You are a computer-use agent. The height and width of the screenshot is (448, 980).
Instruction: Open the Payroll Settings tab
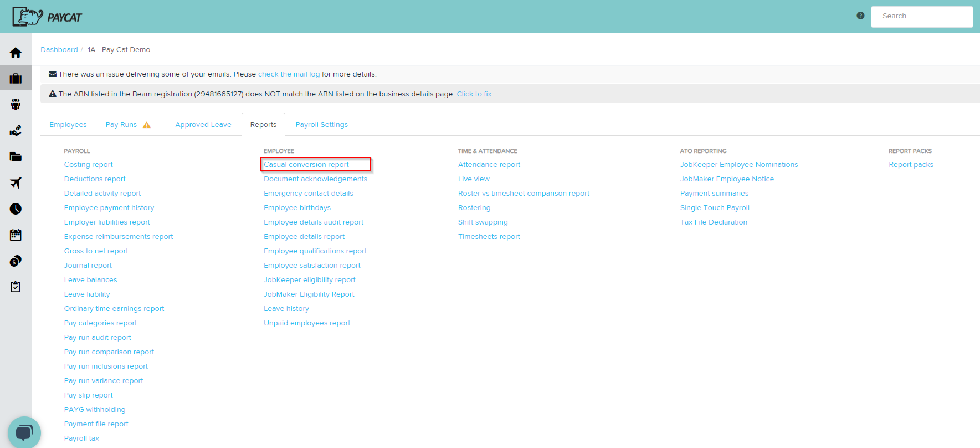click(321, 125)
